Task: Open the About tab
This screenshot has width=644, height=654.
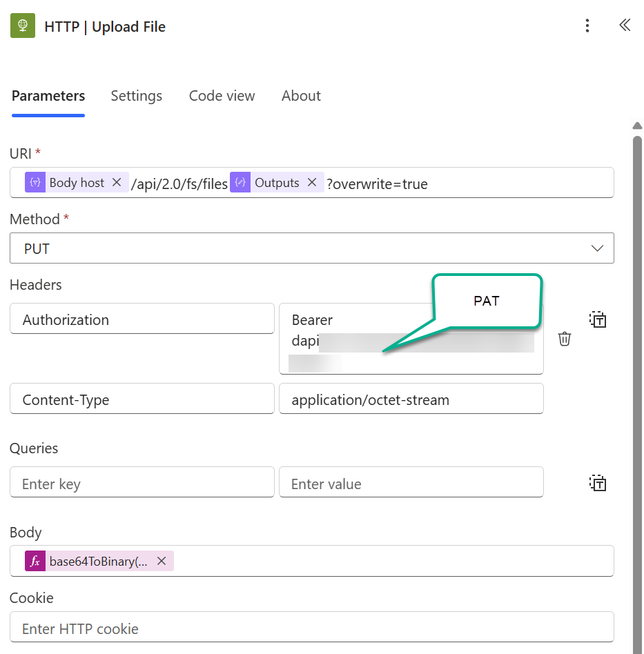Action: [x=301, y=96]
